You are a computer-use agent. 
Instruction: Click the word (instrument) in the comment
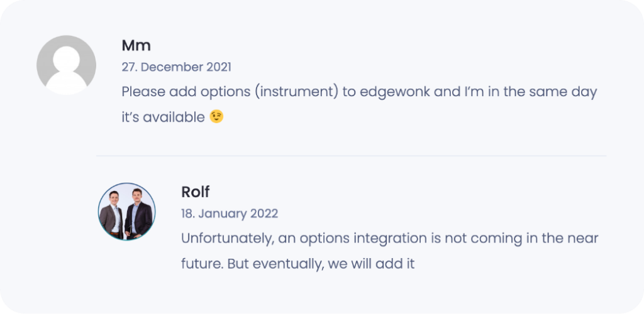[x=294, y=92]
